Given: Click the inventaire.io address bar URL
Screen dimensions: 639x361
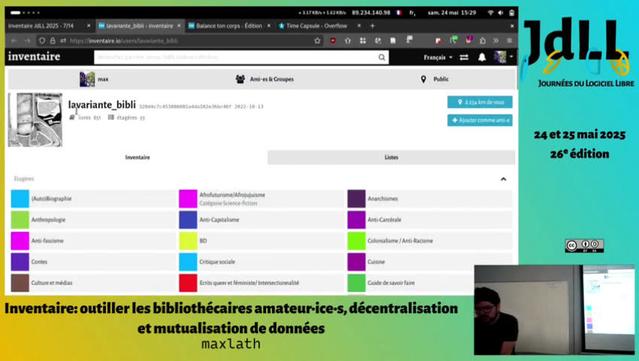Looking at the screenshot, I should 124,41.
